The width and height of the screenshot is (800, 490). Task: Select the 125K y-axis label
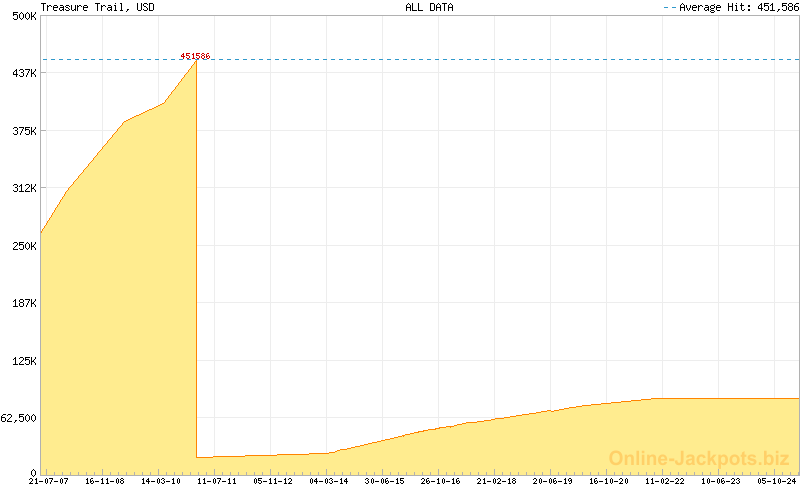coord(23,361)
